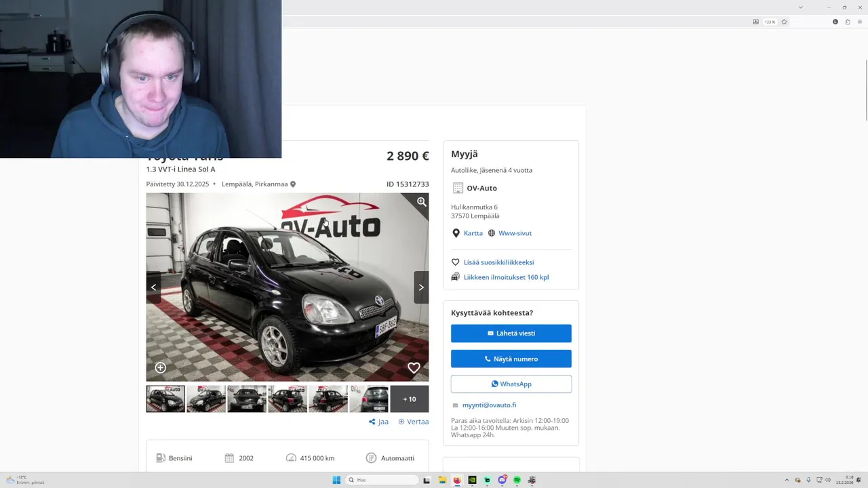The height and width of the screenshot is (488, 868).
Task: Open the weather widget on taskbar
Action: (x=24, y=480)
